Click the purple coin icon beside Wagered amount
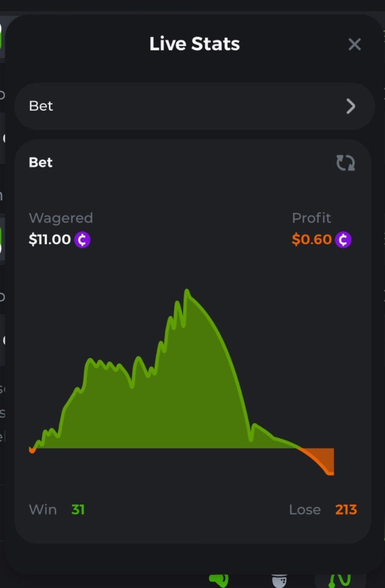Image resolution: width=385 pixels, height=588 pixels. click(x=82, y=240)
